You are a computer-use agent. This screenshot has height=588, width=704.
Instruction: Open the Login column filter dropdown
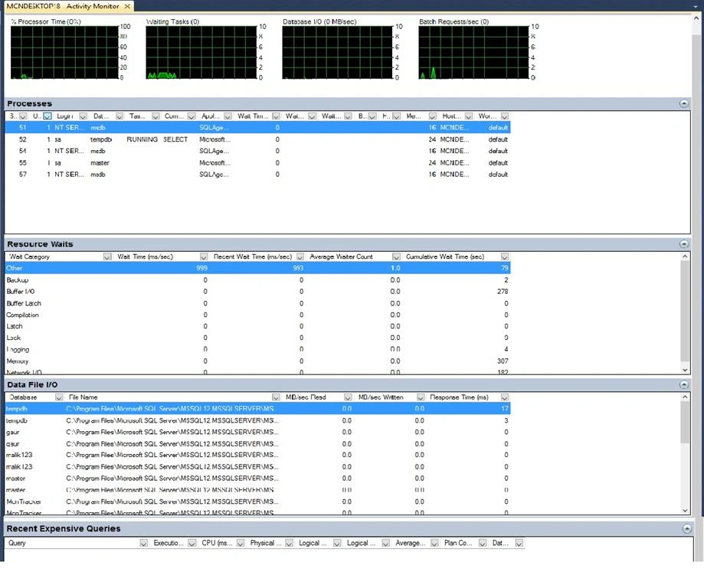(83, 116)
